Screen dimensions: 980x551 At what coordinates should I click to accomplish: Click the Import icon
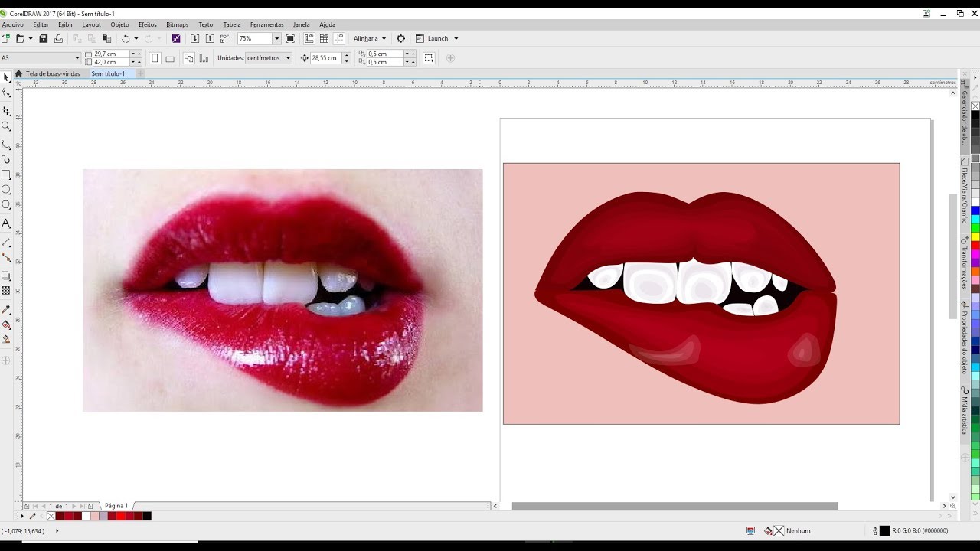(194, 38)
